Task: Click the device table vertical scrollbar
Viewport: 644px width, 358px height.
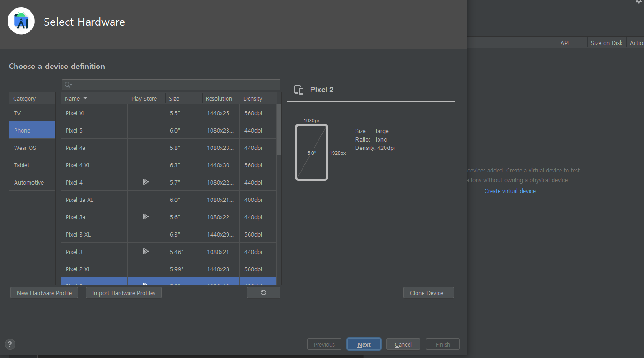Action: [279, 129]
